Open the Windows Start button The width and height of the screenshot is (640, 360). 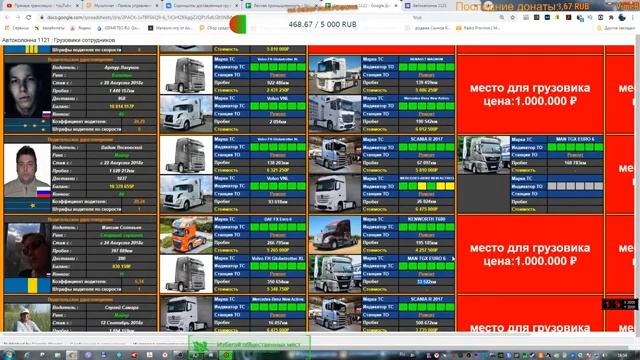8,355
